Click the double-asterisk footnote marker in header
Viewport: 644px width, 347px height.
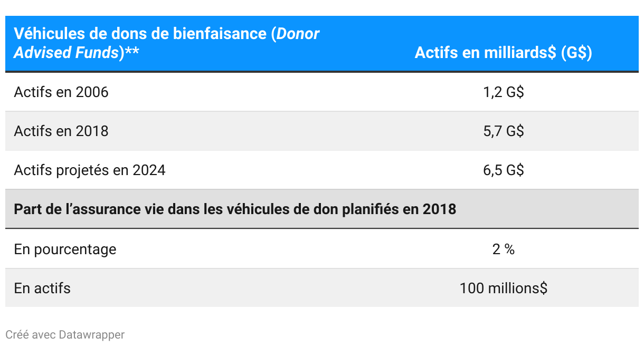pos(132,53)
